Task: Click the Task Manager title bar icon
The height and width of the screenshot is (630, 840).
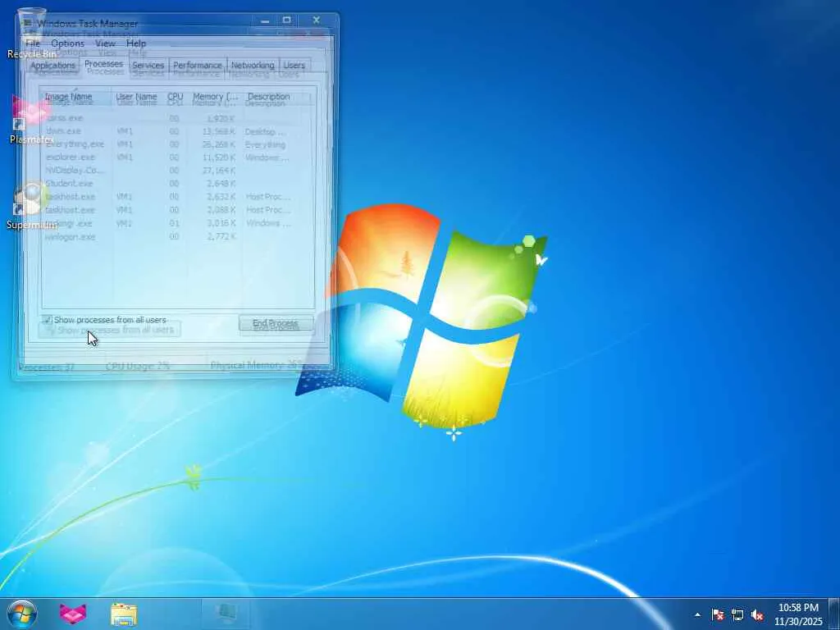Action: point(28,23)
